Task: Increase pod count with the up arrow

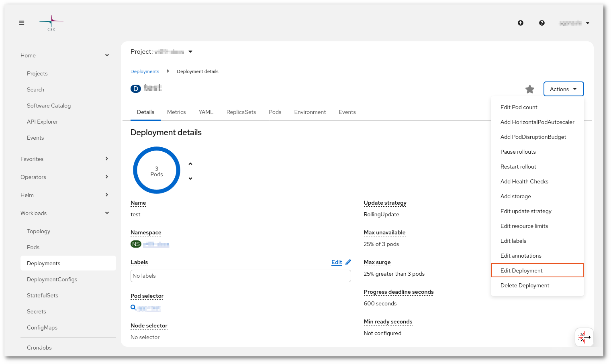Action: 190,164
